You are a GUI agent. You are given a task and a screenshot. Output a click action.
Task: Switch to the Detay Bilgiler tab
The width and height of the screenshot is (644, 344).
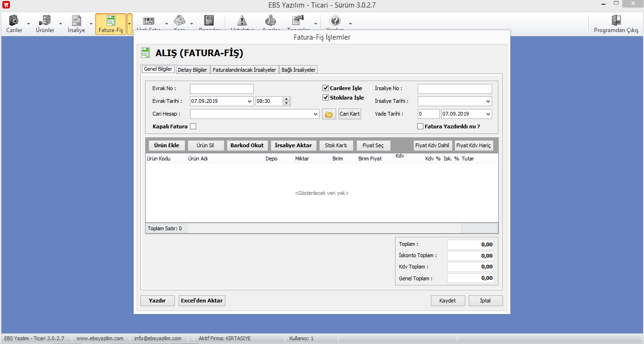pos(192,70)
